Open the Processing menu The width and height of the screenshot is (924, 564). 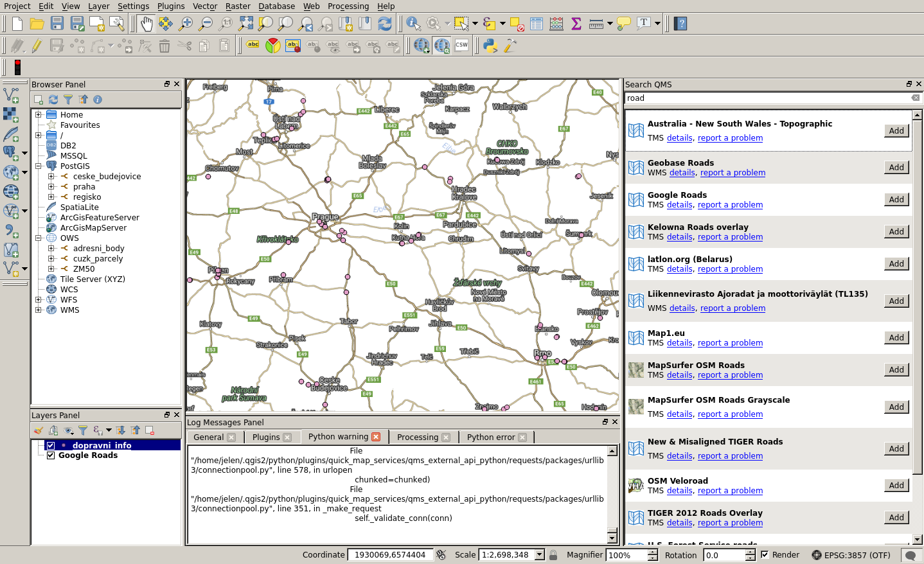coord(348,6)
